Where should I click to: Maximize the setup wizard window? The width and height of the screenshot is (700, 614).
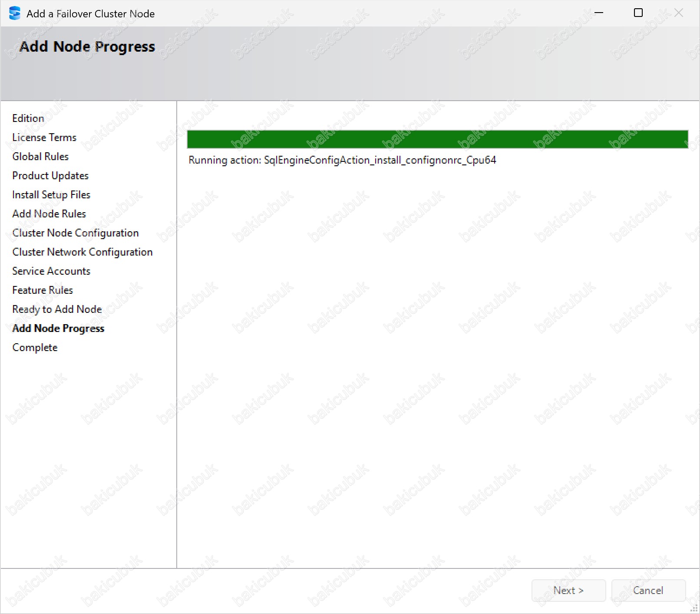tap(638, 13)
